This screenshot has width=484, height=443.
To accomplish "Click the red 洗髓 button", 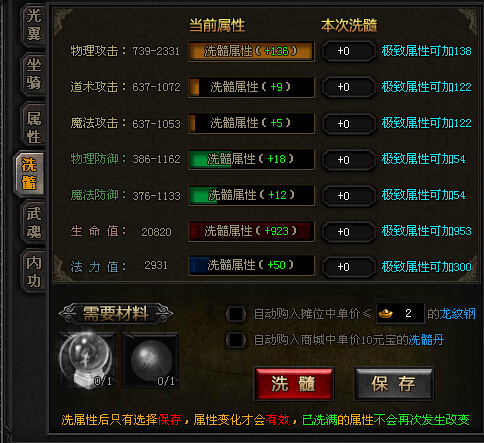I will [294, 384].
